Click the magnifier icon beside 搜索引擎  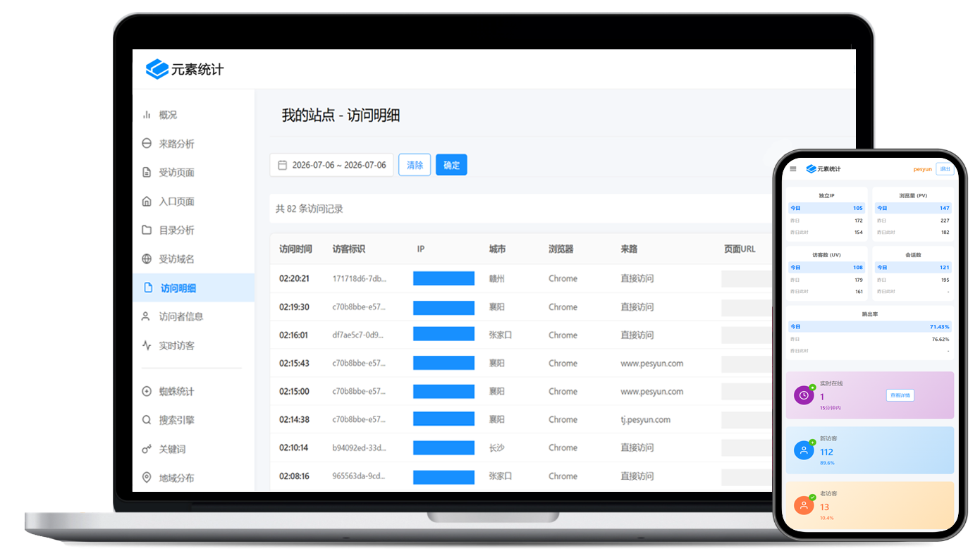coord(147,421)
